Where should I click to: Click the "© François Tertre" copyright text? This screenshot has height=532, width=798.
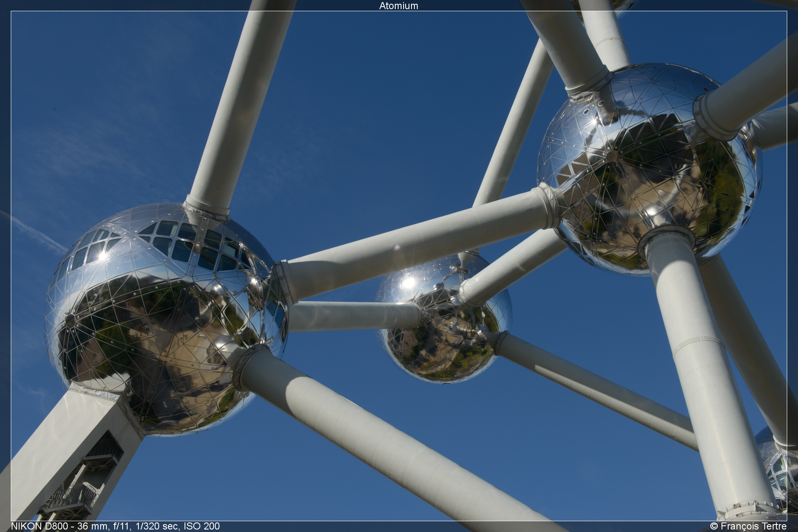748,526
